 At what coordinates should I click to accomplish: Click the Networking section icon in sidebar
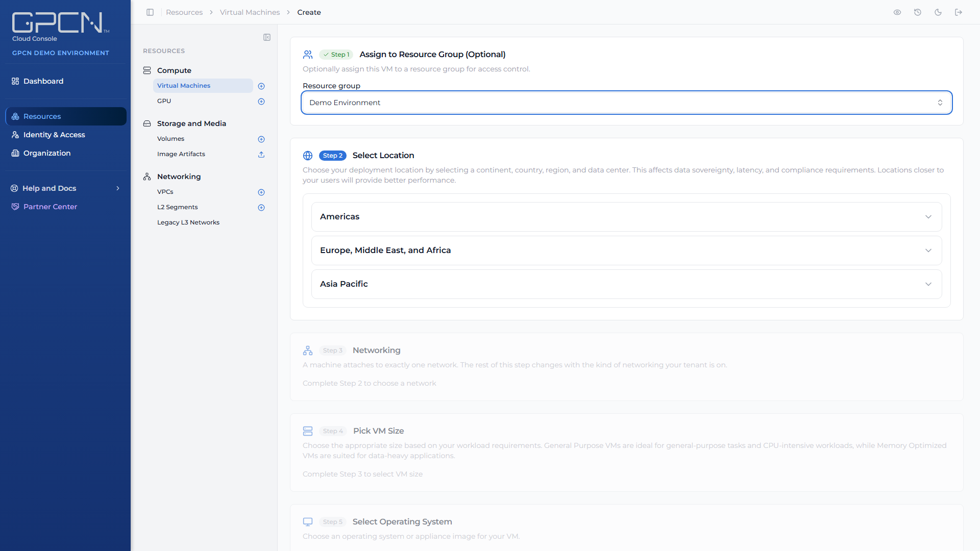pos(147,177)
